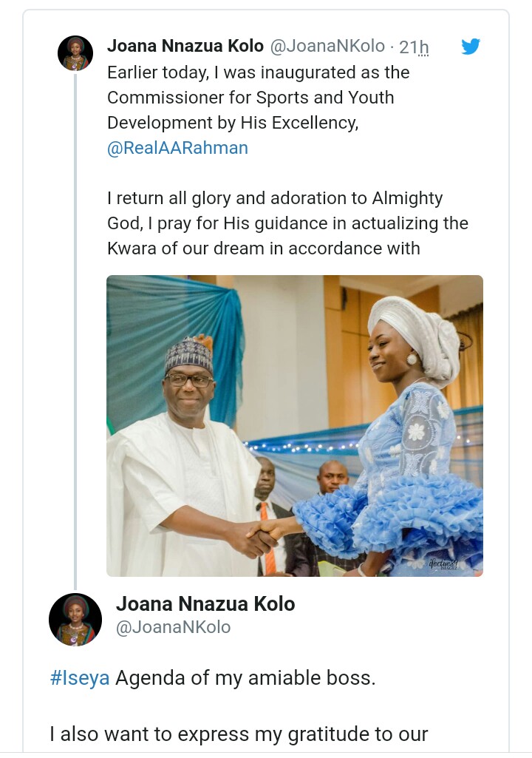Open the @JoanaNKolo handle beside the 21h timestamp
Viewport: 532px width, 758px height.
[x=327, y=47]
